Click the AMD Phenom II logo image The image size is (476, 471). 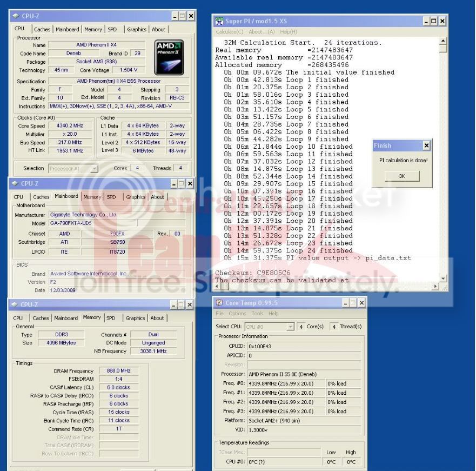pos(169,57)
